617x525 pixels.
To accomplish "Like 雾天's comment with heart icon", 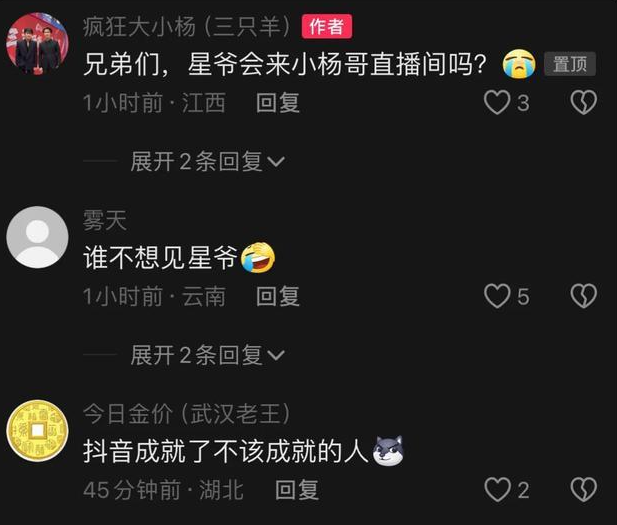I will (x=497, y=296).
